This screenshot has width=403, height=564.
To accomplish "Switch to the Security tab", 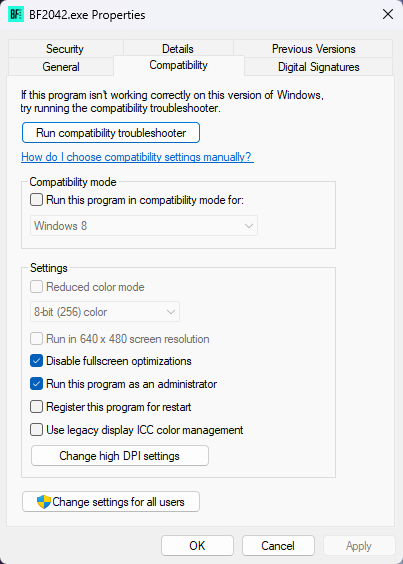I will pos(65,49).
